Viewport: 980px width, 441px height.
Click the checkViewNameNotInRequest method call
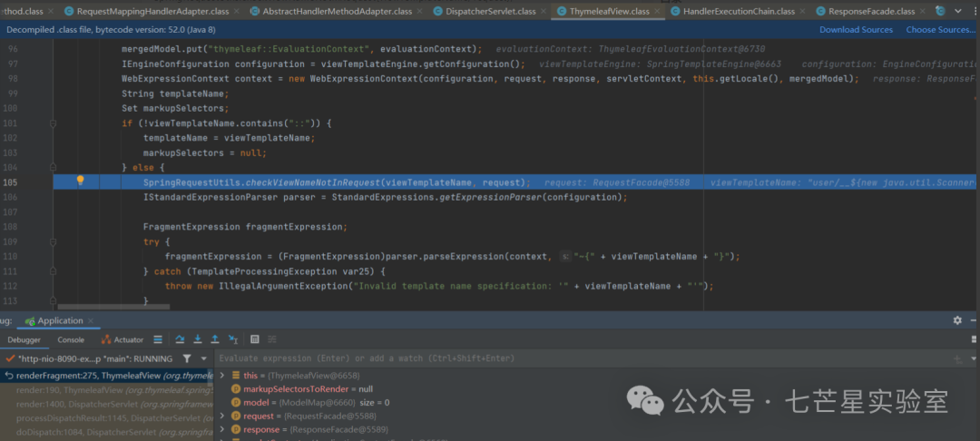312,182
